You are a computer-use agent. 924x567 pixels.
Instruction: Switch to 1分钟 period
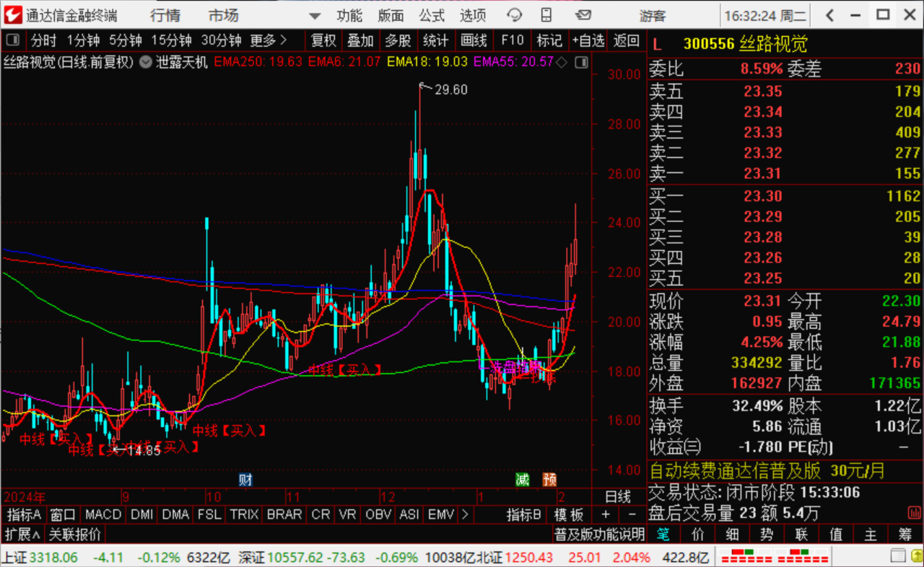tap(83, 40)
